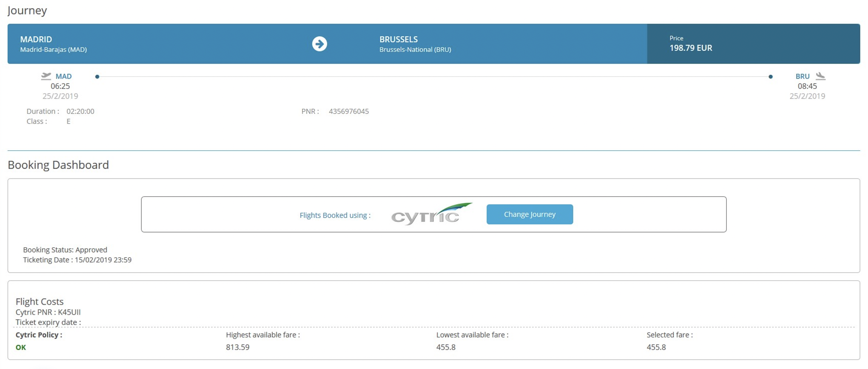Click the green OK policy status

[x=21, y=347]
